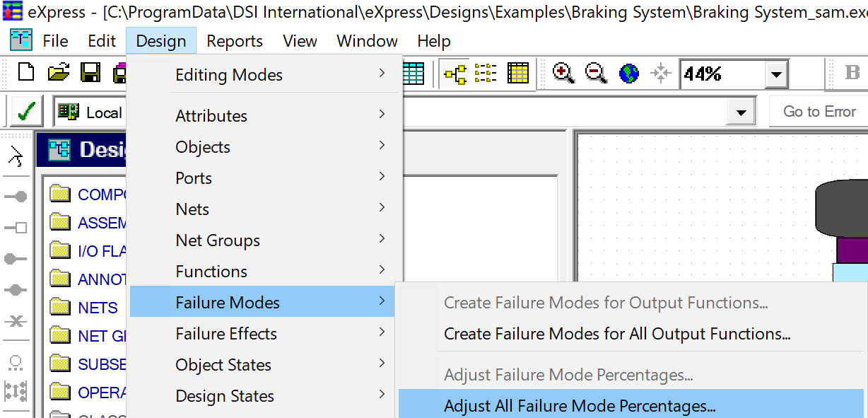Select the ASSEM... folder tree item

coord(88,223)
